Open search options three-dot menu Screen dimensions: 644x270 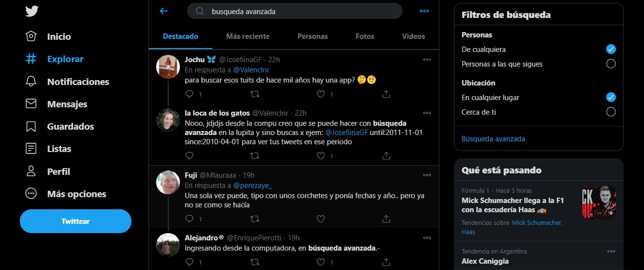click(424, 11)
